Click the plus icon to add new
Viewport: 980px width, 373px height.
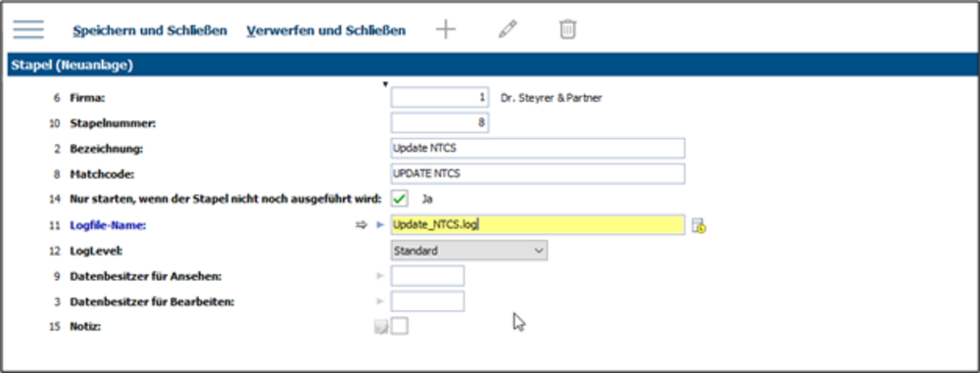446,29
